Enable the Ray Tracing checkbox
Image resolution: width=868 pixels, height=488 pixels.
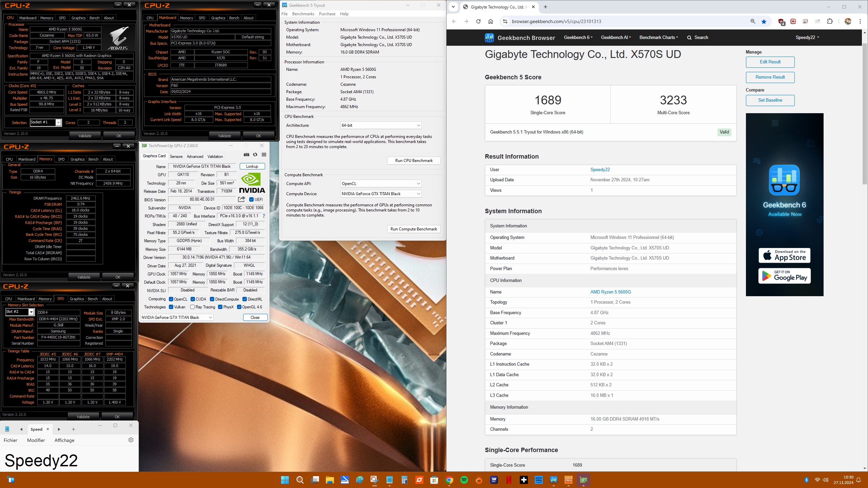[x=192, y=307]
